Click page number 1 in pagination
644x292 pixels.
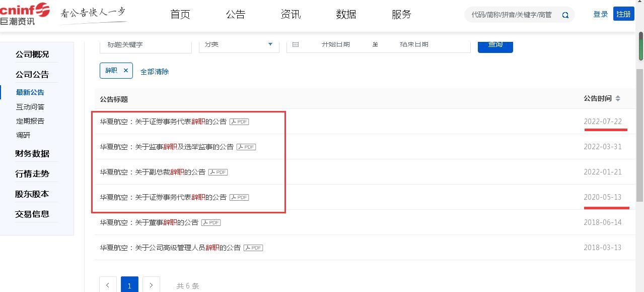pos(129,285)
